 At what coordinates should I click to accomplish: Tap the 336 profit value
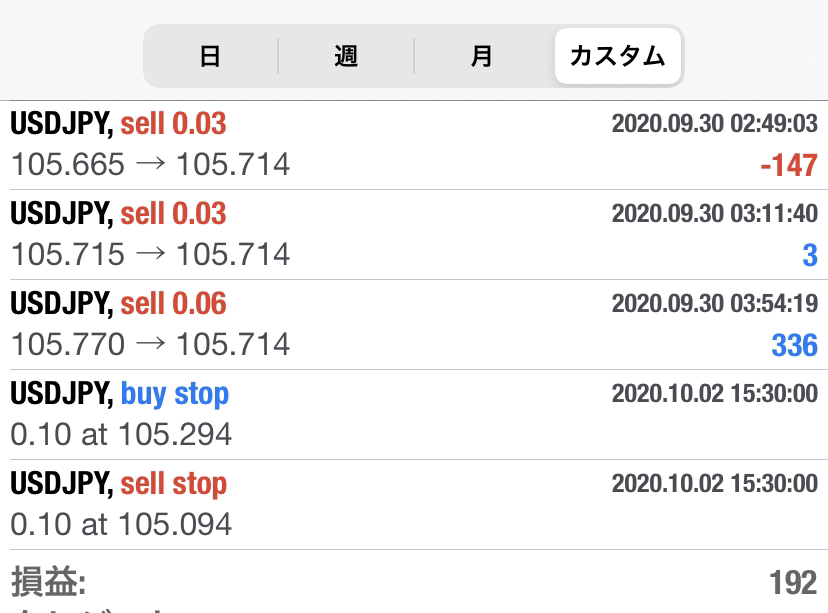[x=795, y=345]
